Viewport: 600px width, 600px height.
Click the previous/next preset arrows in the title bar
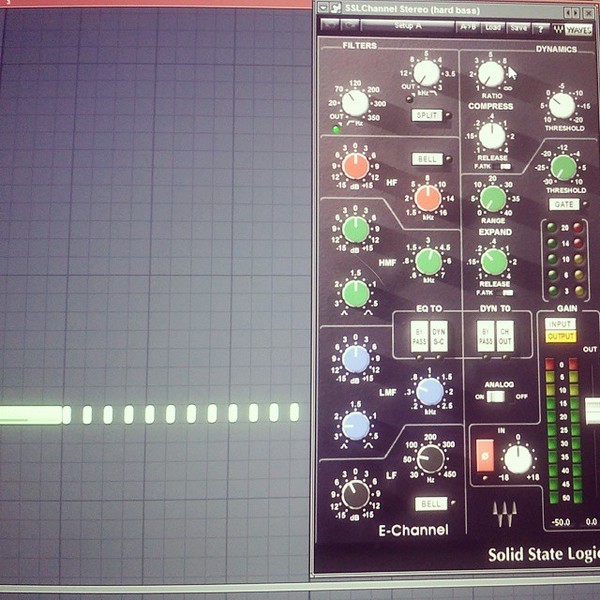572,13
